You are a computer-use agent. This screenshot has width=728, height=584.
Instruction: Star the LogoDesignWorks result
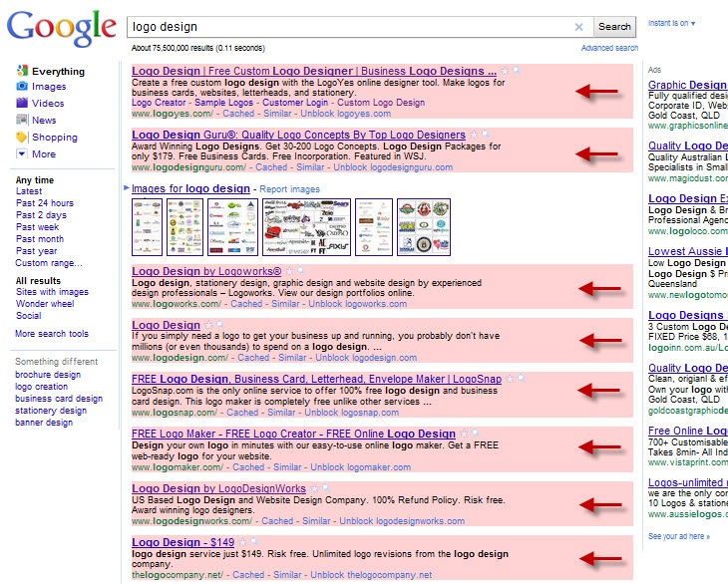tap(314, 488)
